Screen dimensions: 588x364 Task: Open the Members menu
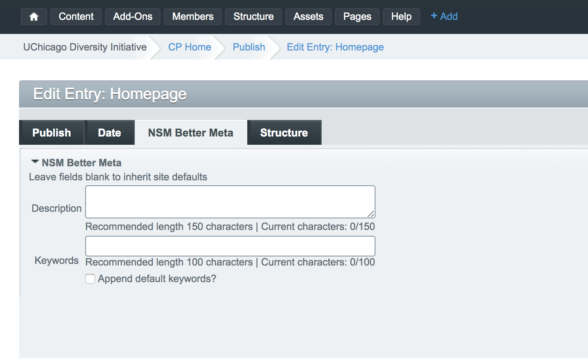click(x=193, y=17)
